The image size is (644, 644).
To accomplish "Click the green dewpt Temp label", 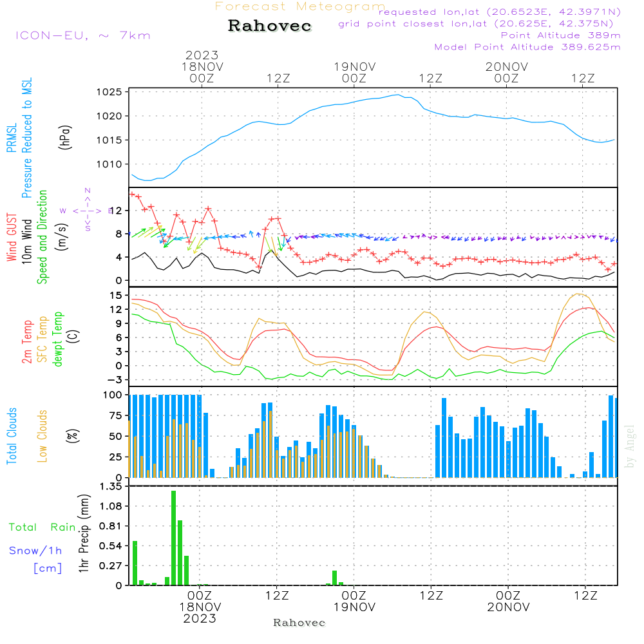I will (59, 339).
